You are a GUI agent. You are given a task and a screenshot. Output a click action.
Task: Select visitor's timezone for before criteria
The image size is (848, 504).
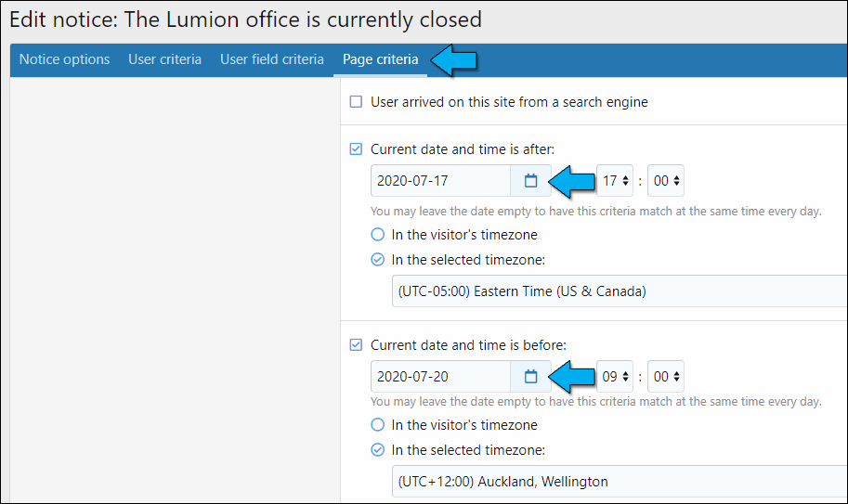point(378,425)
